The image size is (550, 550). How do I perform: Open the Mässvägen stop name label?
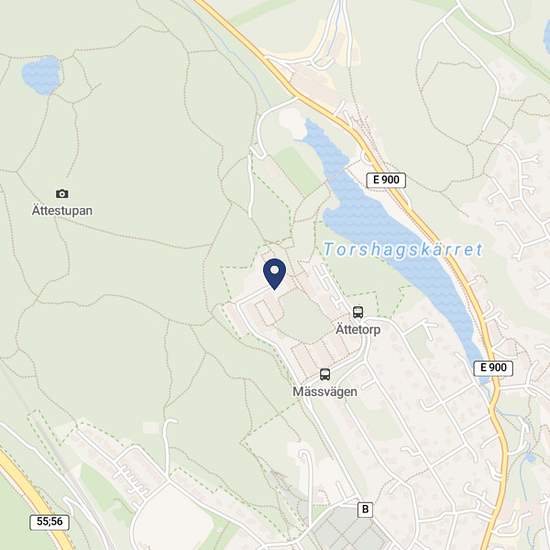pos(325,392)
